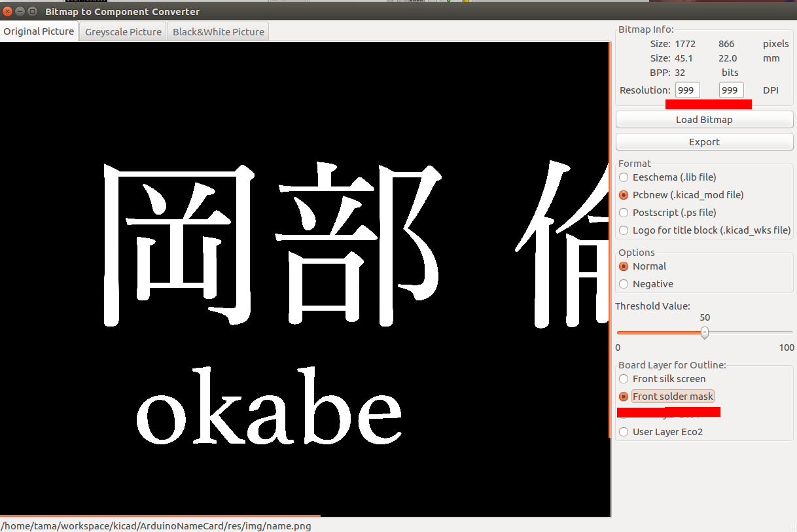797x532 pixels.
Task: Click the Export button
Action: click(704, 141)
